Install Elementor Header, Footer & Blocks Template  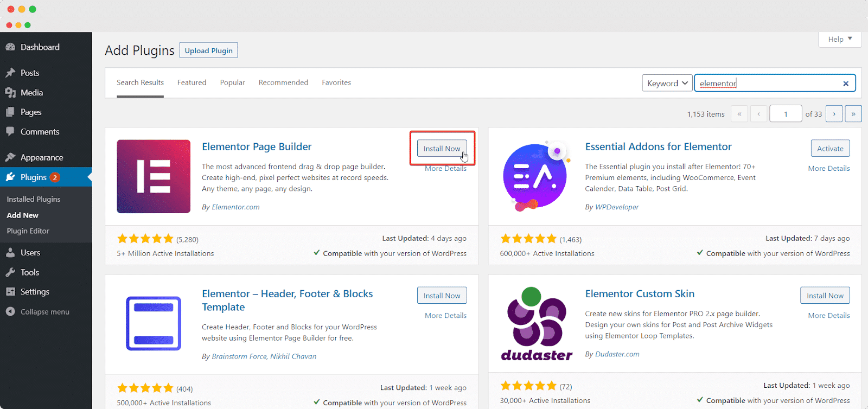coord(442,296)
